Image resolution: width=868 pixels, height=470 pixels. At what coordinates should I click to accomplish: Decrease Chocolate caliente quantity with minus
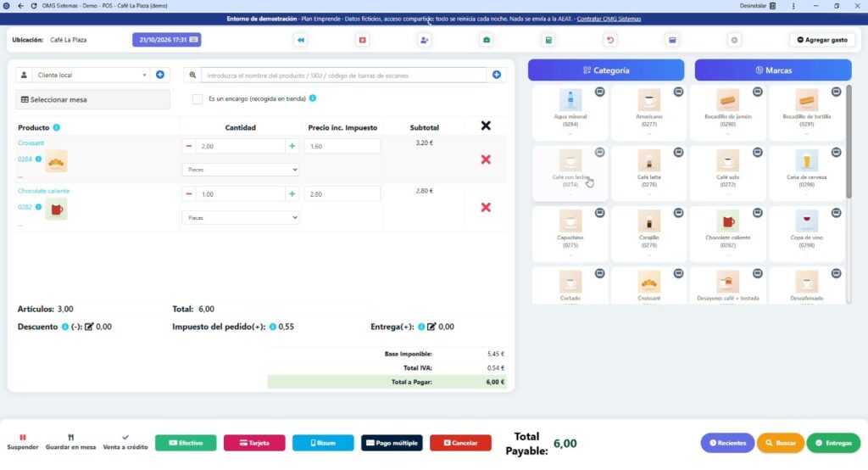pos(189,194)
